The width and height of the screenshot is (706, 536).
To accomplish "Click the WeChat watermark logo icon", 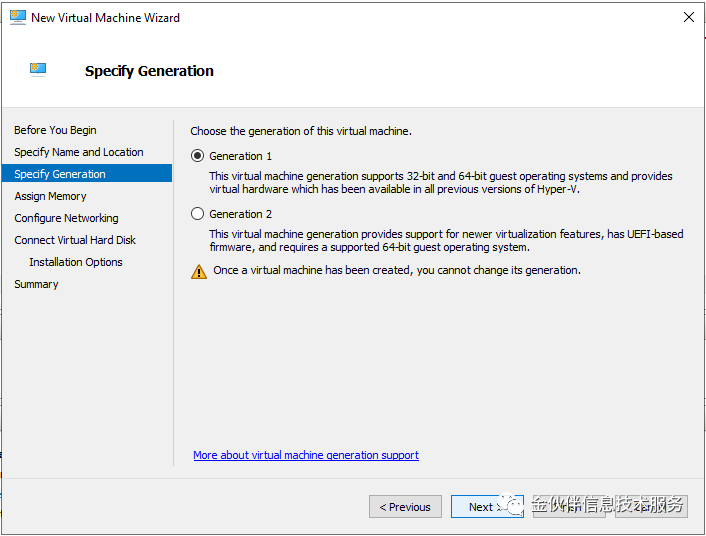I will (x=511, y=504).
